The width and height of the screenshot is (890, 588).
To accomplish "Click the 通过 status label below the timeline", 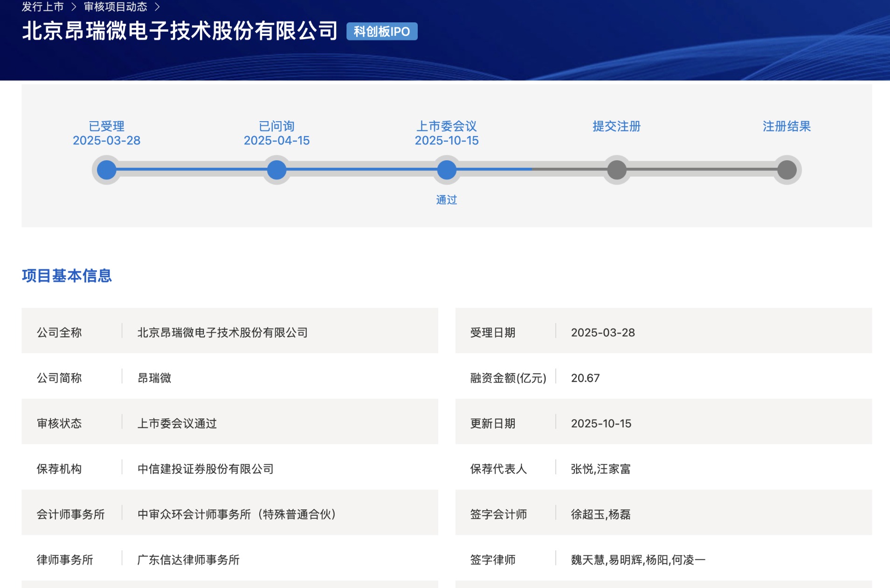I will pyautogui.click(x=446, y=200).
